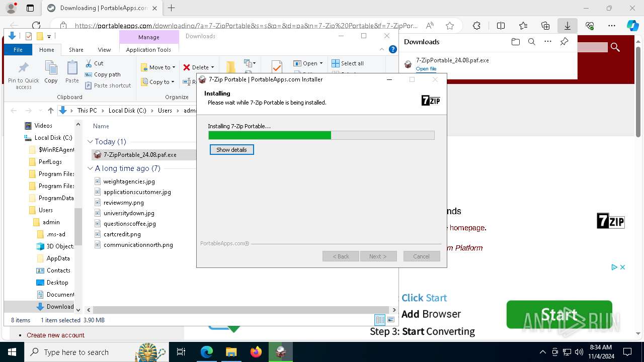The height and width of the screenshot is (362, 644).
Task: Open Edge Extensions puzzle icon
Action: coord(476,26)
